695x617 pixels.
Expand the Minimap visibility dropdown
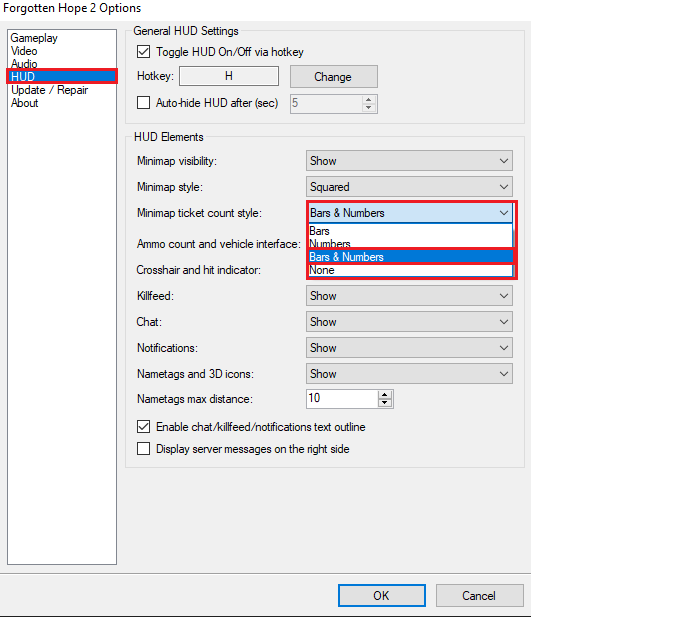409,161
